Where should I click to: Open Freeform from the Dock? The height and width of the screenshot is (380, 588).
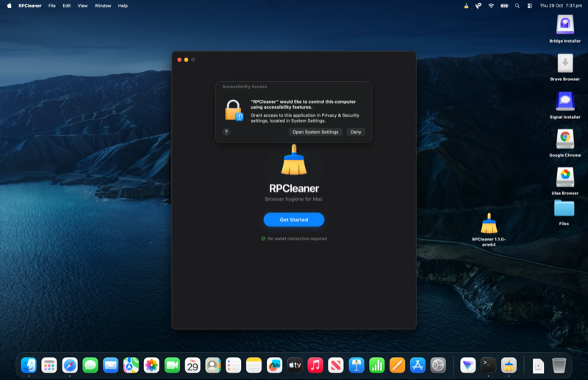pyautogui.click(x=274, y=365)
